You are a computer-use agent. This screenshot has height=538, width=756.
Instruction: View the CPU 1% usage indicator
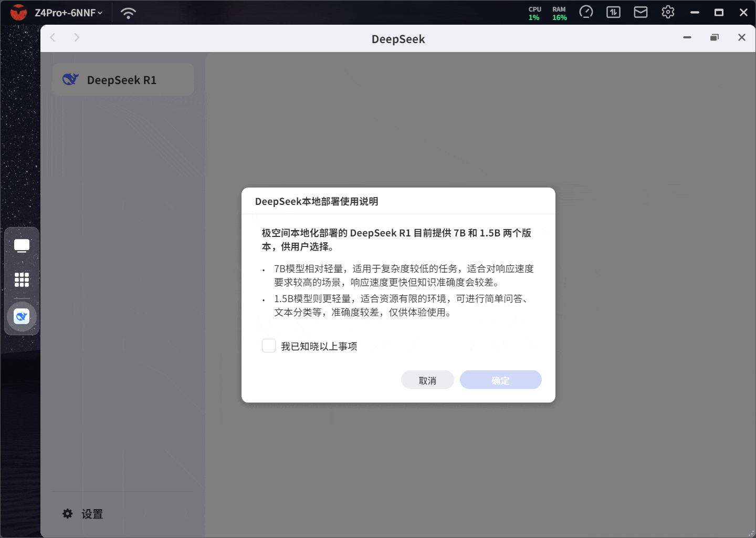click(x=534, y=13)
